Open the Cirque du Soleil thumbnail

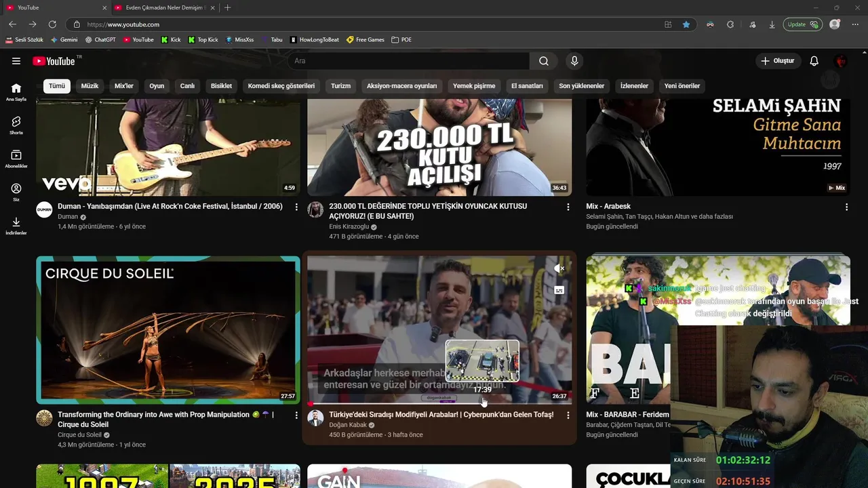point(168,330)
